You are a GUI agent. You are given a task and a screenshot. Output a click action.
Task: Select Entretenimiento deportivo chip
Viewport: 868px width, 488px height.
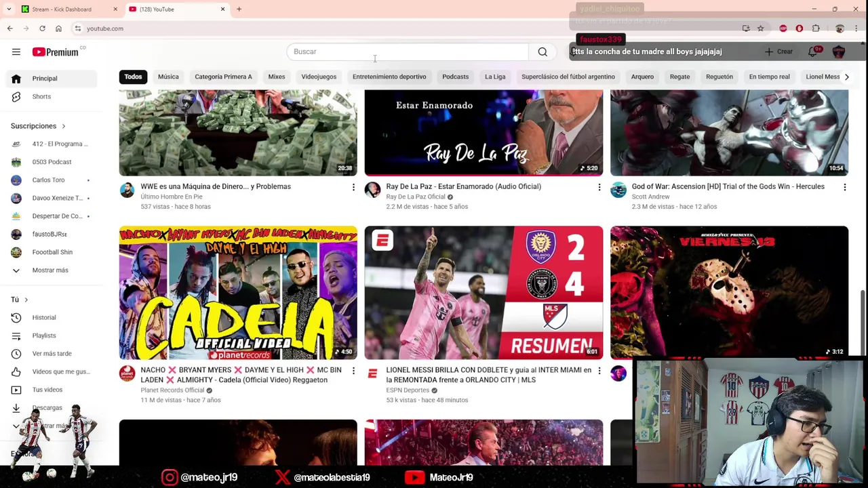tap(389, 77)
